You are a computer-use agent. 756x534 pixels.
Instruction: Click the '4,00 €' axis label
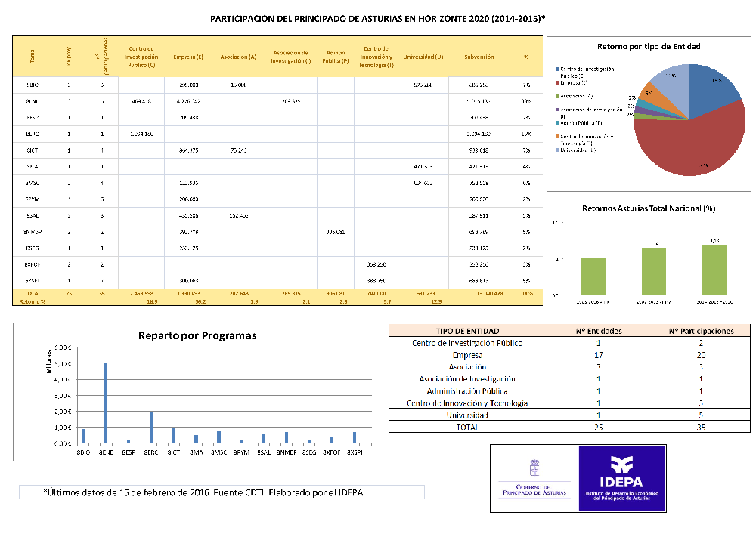point(64,379)
